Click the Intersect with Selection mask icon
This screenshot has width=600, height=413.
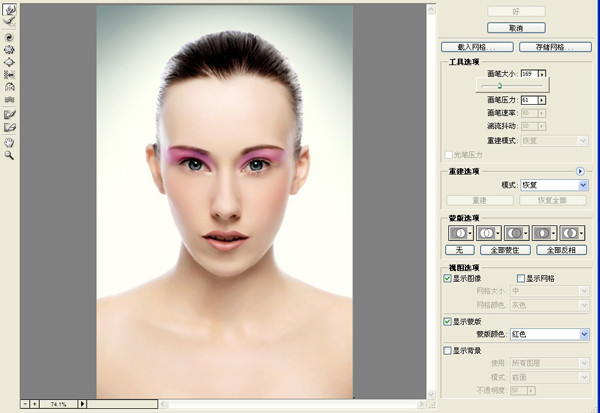544,233
